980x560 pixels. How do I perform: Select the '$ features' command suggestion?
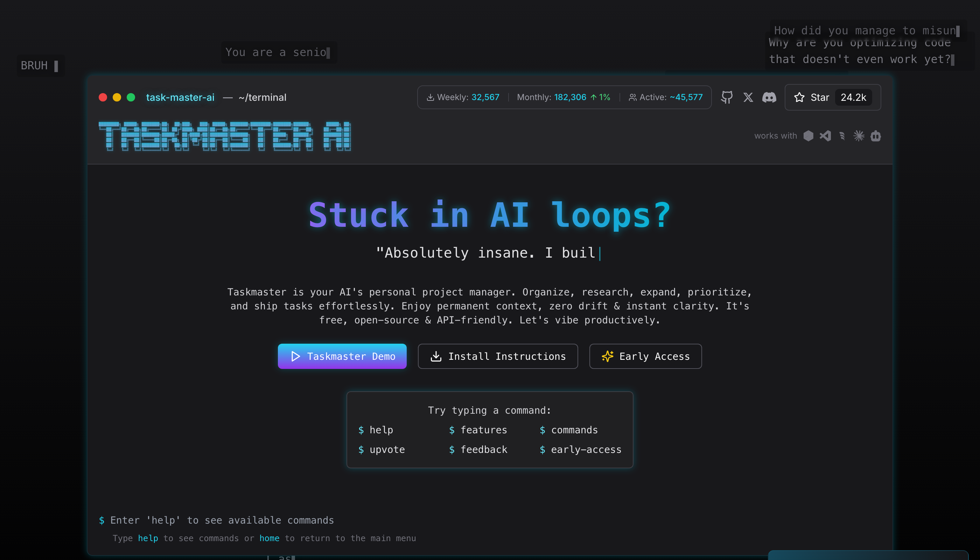click(478, 430)
